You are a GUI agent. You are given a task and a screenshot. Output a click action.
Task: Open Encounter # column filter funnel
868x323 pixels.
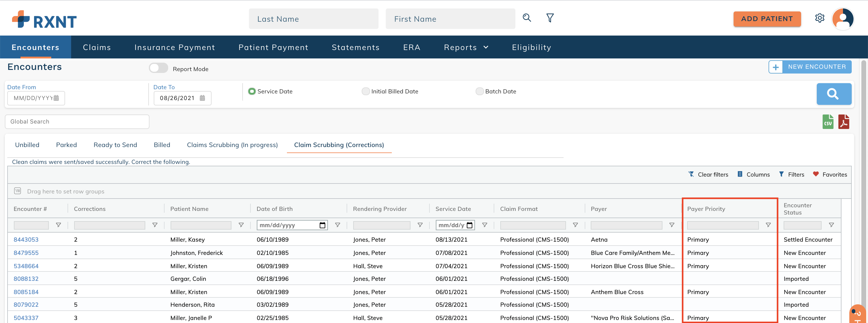pos(58,225)
